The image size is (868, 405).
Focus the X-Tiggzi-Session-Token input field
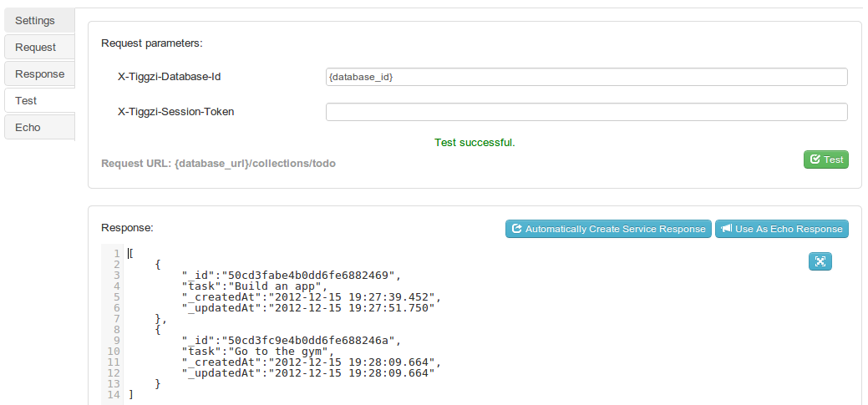pyautogui.click(x=586, y=112)
